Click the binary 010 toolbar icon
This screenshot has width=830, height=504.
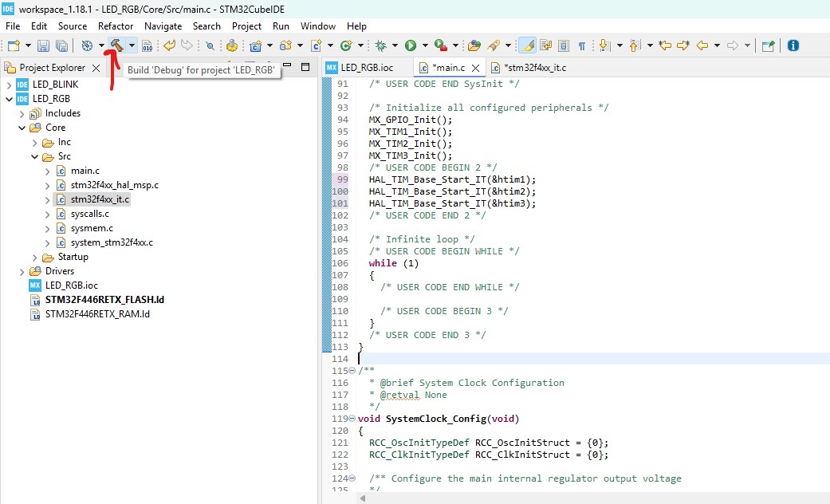click(148, 45)
